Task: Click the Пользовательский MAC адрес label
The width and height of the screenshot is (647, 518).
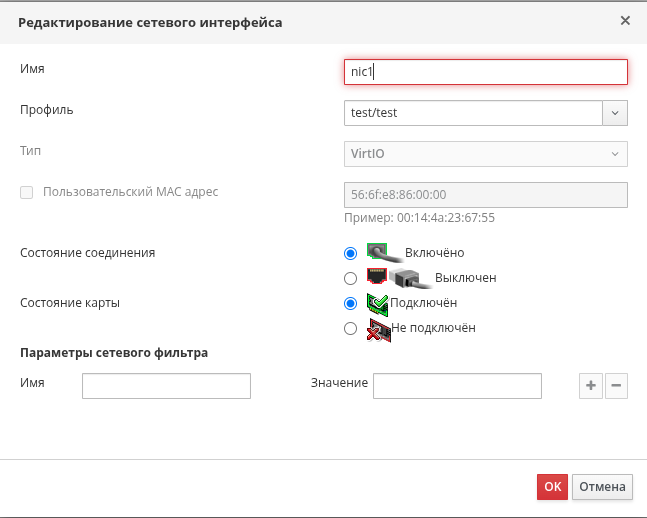Action: point(131,192)
